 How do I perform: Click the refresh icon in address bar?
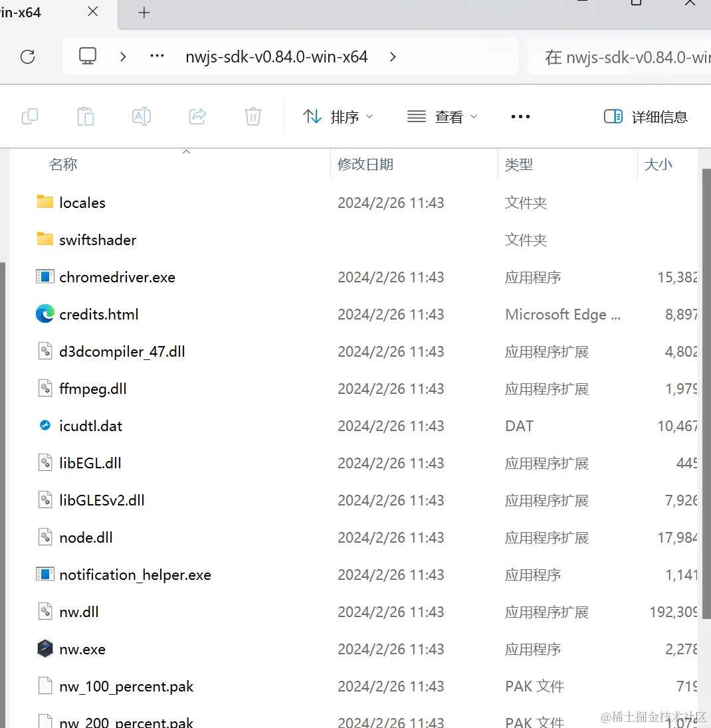28,56
